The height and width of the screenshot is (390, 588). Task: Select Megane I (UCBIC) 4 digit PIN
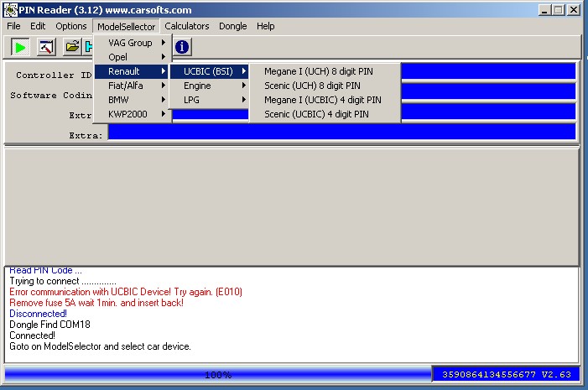coord(325,100)
